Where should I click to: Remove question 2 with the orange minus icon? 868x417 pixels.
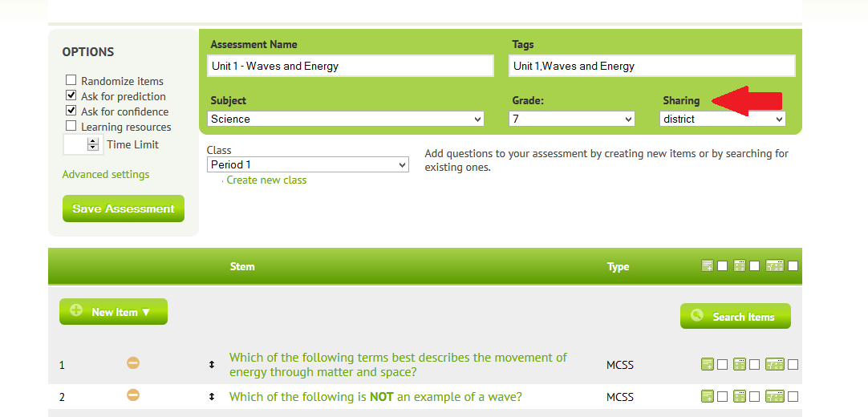pyautogui.click(x=133, y=395)
